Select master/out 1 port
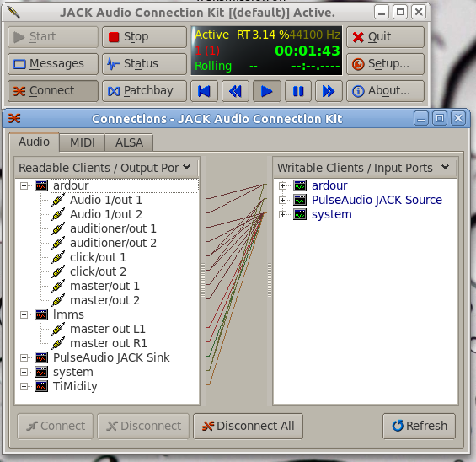The image size is (476, 462). (x=104, y=286)
